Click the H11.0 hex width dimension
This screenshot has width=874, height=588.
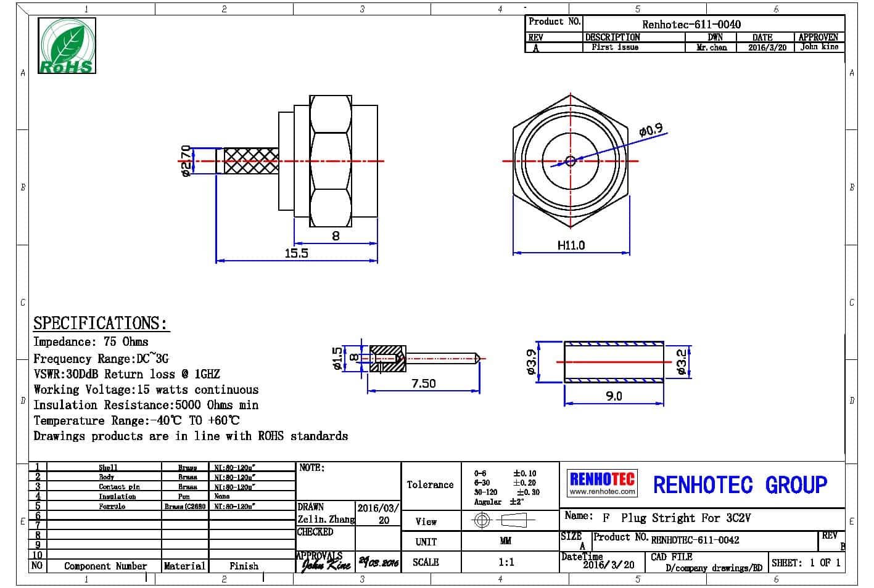(571, 245)
